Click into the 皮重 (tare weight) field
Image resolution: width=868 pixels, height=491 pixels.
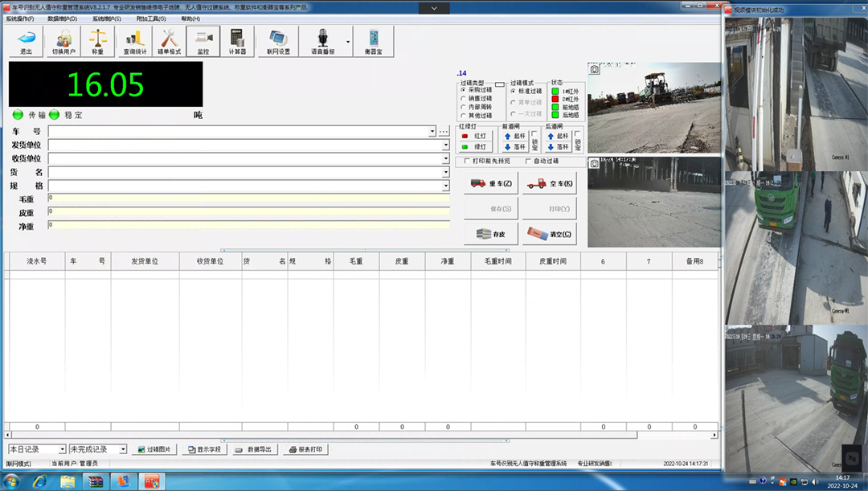(248, 211)
